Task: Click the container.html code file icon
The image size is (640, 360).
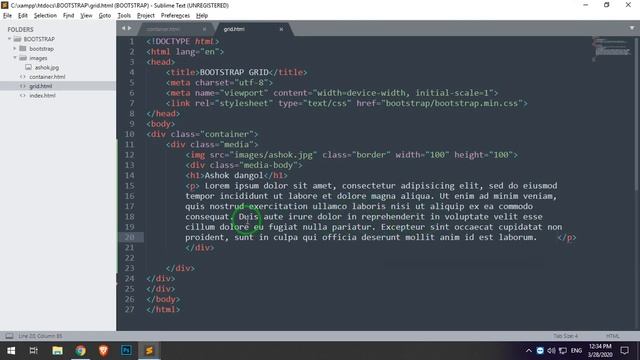Action: (22, 77)
